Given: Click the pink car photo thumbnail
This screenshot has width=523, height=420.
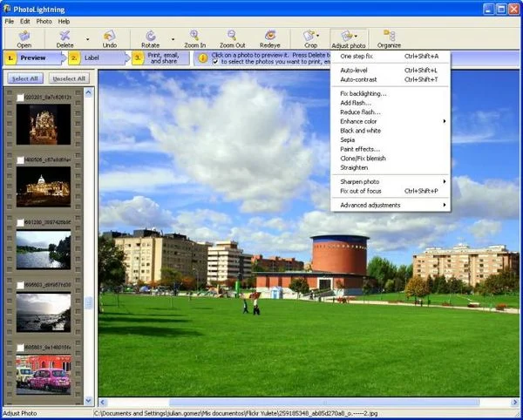Looking at the screenshot, I should (43, 376).
